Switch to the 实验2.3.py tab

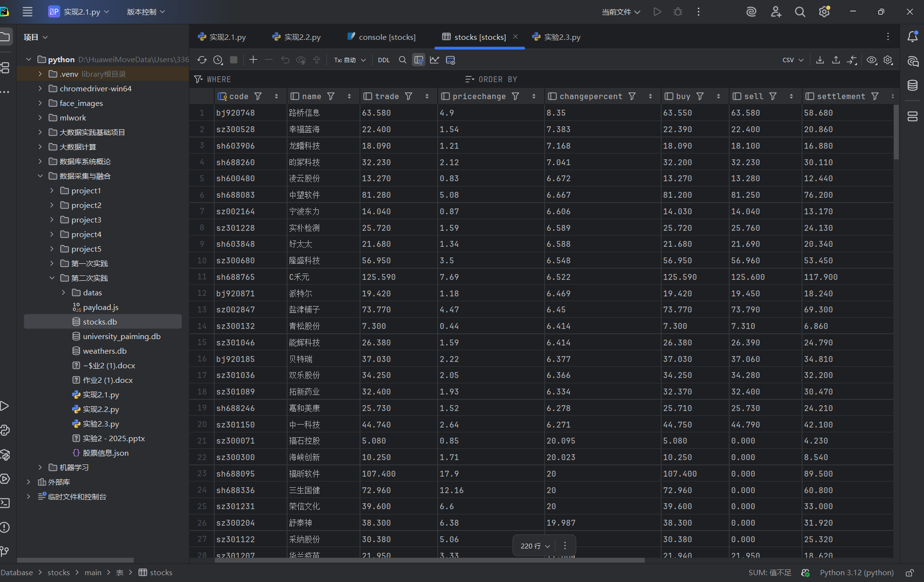tap(557, 37)
